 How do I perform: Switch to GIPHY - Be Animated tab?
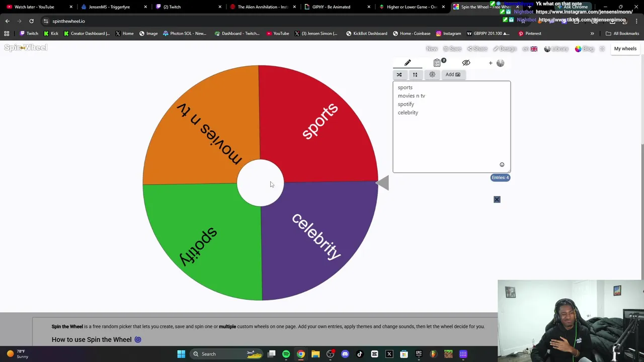coord(337,7)
